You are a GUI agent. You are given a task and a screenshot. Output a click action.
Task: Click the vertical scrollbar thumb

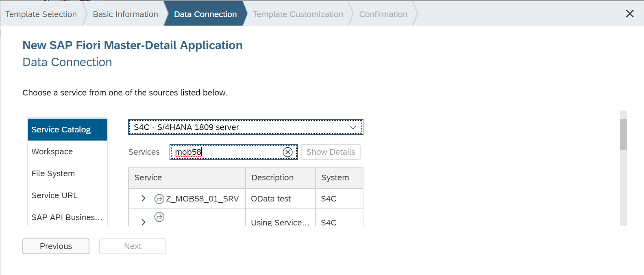pyautogui.click(x=624, y=134)
